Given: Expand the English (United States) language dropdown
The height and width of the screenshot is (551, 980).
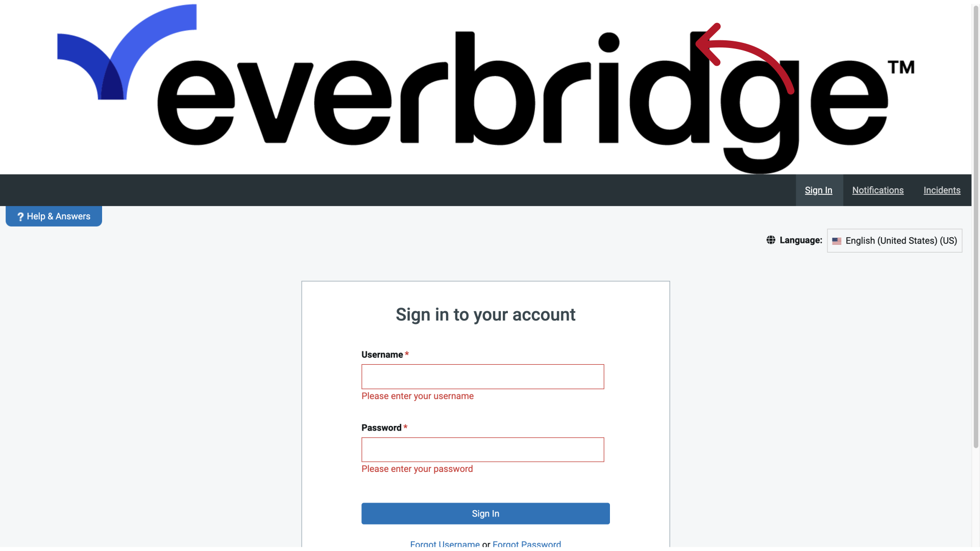Looking at the screenshot, I should pos(894,241).
